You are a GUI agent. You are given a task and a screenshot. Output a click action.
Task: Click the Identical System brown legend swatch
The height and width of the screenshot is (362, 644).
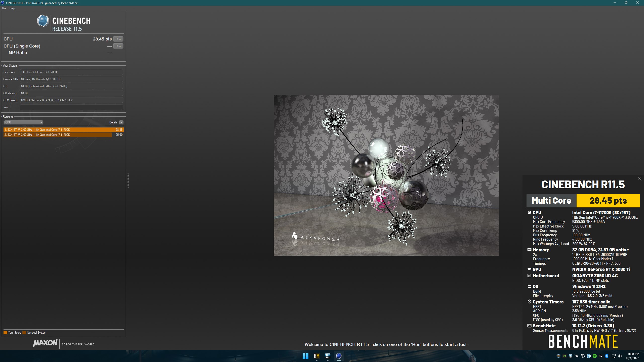click(24, 333)
